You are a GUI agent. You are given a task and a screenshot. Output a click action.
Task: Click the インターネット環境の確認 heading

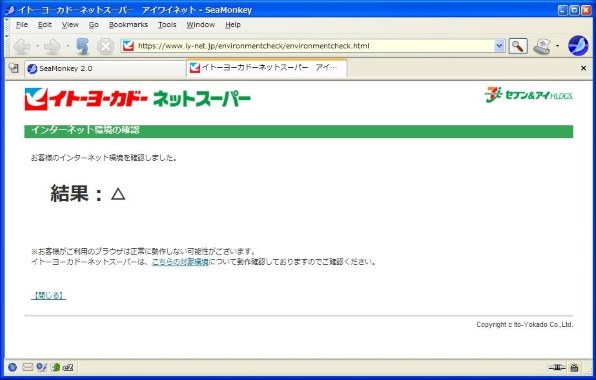coord(86,130)
